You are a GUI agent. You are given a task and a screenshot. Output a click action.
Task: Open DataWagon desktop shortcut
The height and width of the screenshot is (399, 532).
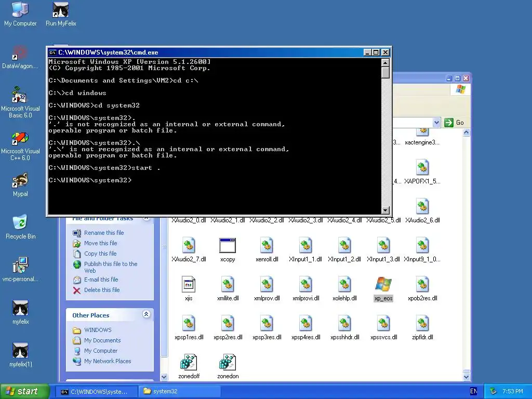pyautogui.click(x=20, y=57)
